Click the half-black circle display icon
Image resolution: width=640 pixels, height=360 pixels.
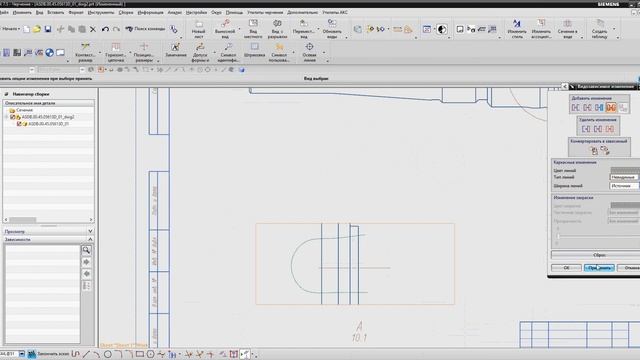point(442,29)
